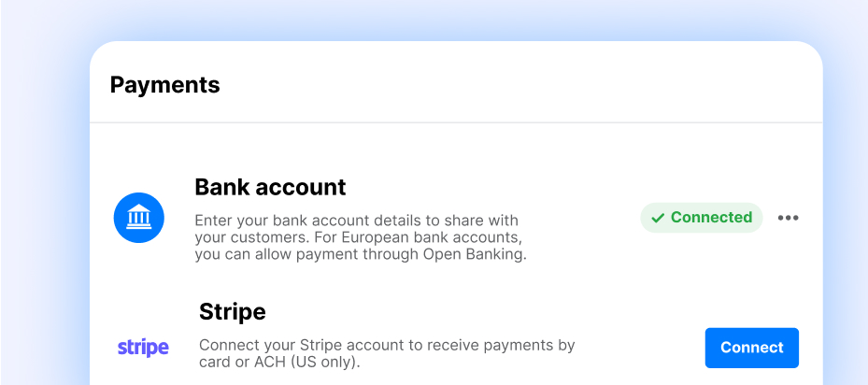Click the purple Stripe logo
This screenshot has width=868, height=385.
[x=143, y=348]
